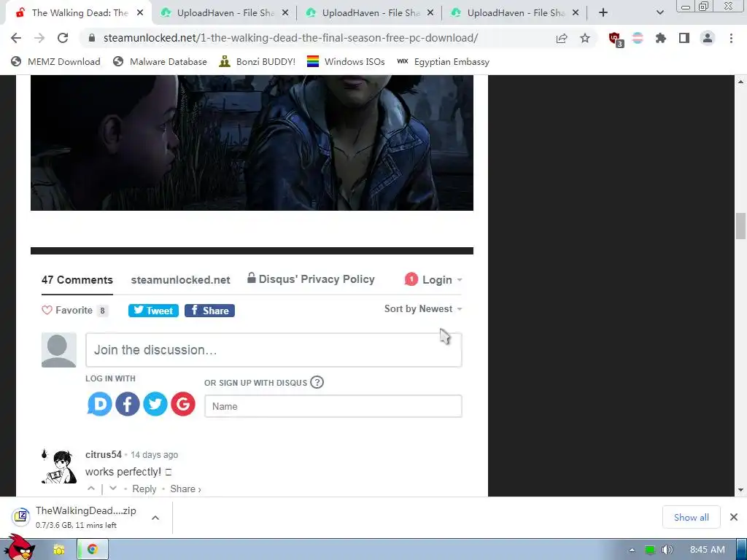The image size is (747, 560).
Task: Switch to the second UploadHaven tab
Action: click(x=369, y=13)
